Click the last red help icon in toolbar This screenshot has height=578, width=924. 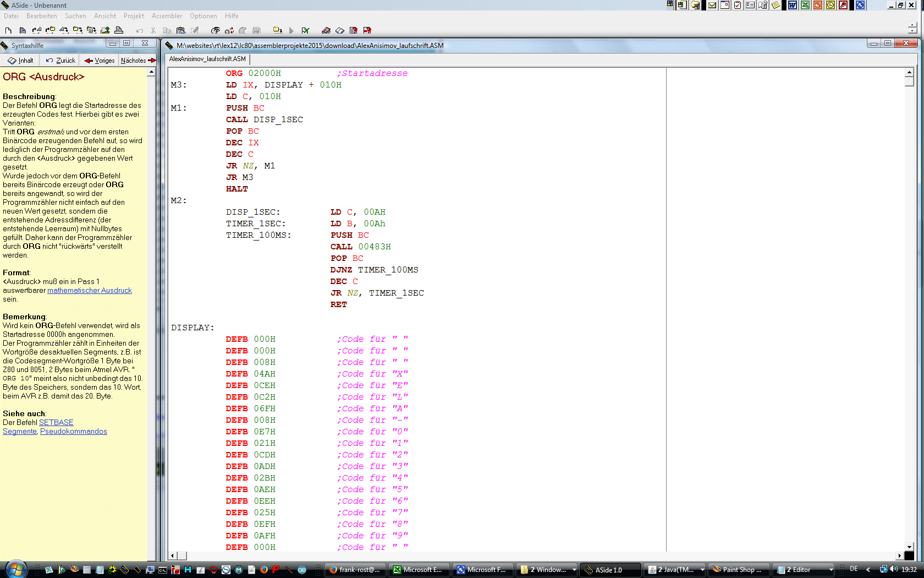pyautogui.click(x=367, y=30)
